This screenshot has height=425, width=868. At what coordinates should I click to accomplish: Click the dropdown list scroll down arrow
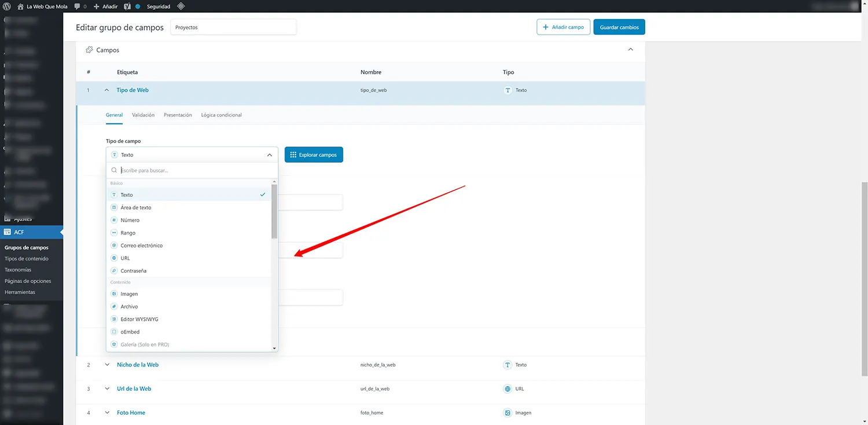click(x=274, y=348)
